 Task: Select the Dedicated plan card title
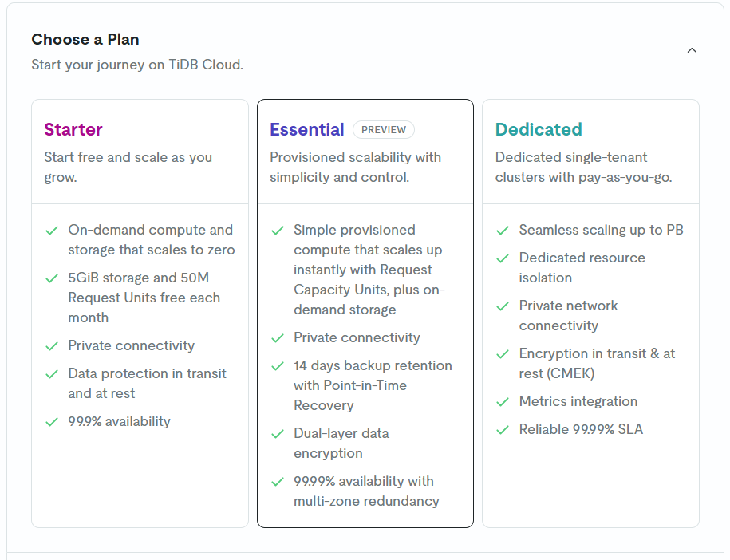click(x=539, y=129)
